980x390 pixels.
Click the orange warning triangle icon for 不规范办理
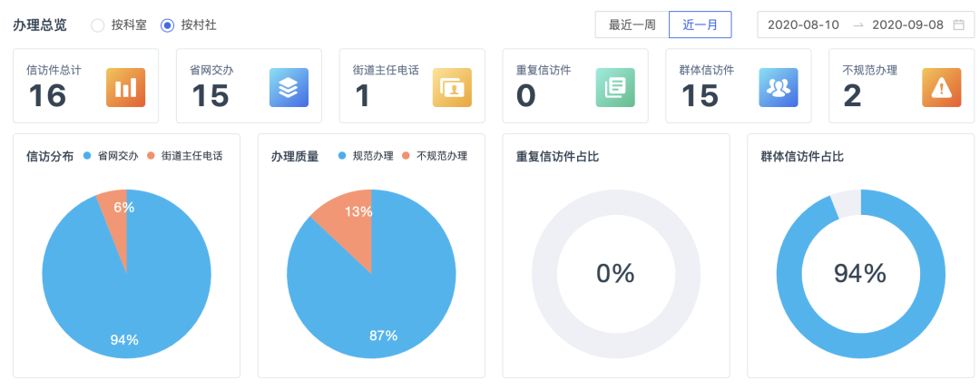click(x=941, y=87)
